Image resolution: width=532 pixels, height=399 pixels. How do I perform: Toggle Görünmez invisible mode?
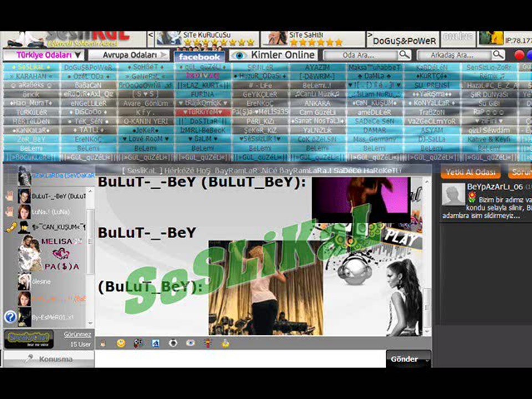78,334
